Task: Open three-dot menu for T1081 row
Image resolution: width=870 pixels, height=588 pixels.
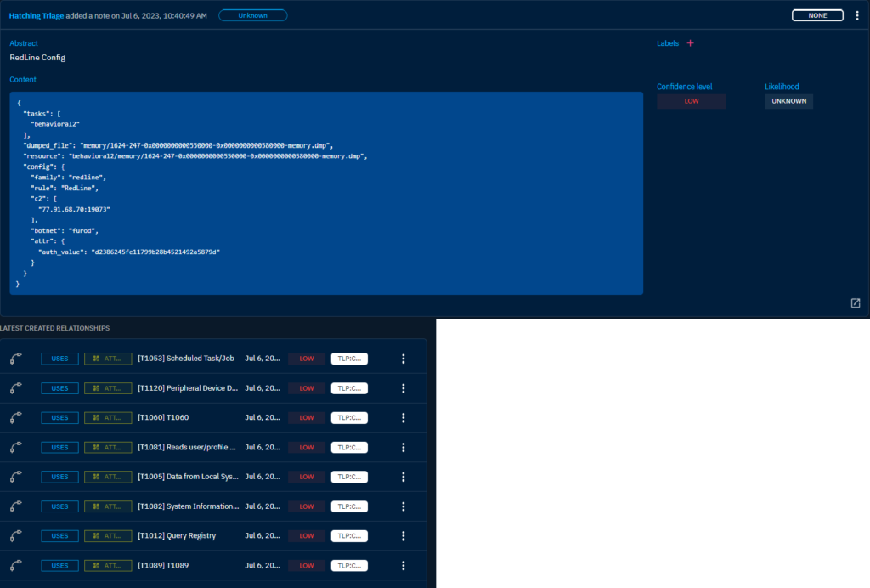Action: tap(404, 447)
